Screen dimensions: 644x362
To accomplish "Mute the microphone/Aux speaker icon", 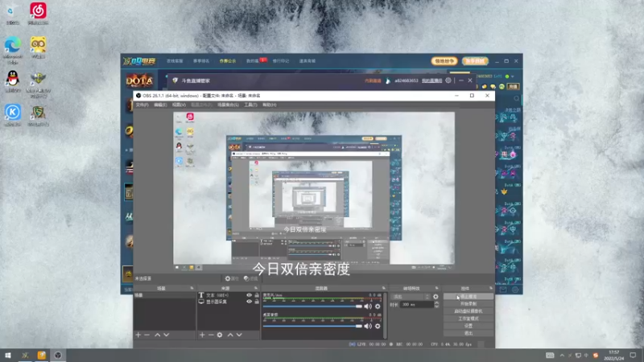I will (368, 306).
